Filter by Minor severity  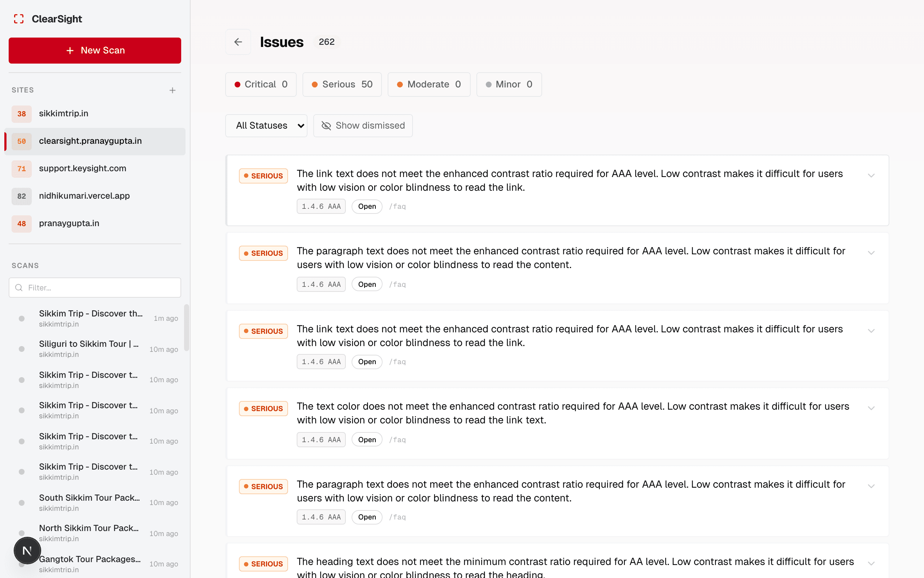pyautogui.click(x=509, y=85)
